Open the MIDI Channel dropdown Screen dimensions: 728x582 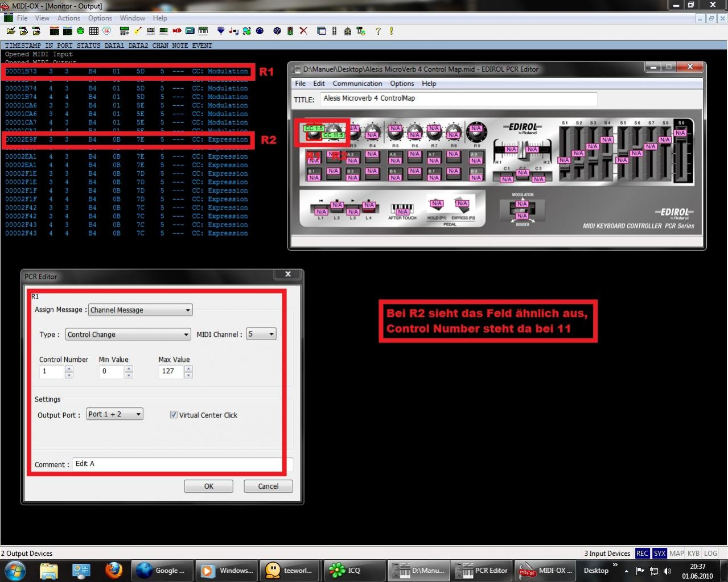[261, 334]
